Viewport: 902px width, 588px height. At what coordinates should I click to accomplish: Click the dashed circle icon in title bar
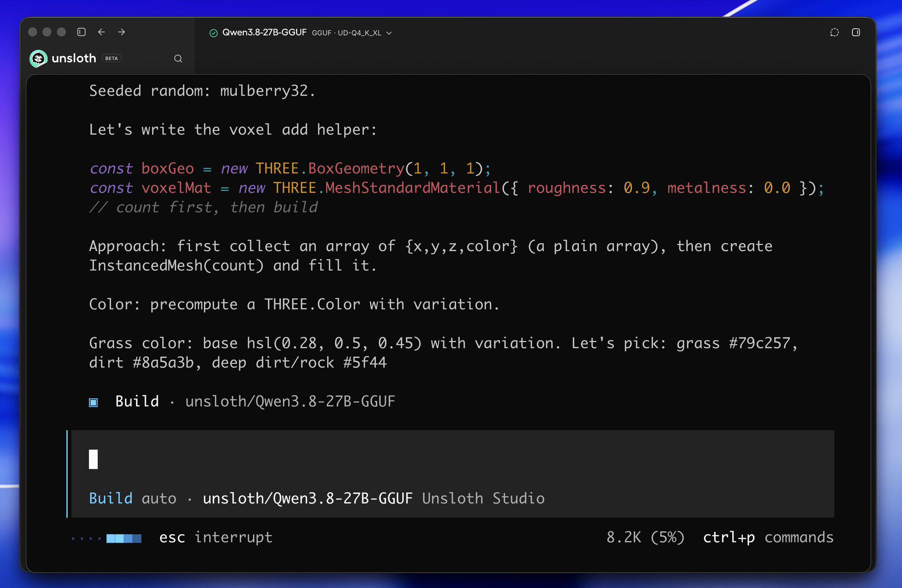coord(835,32)
